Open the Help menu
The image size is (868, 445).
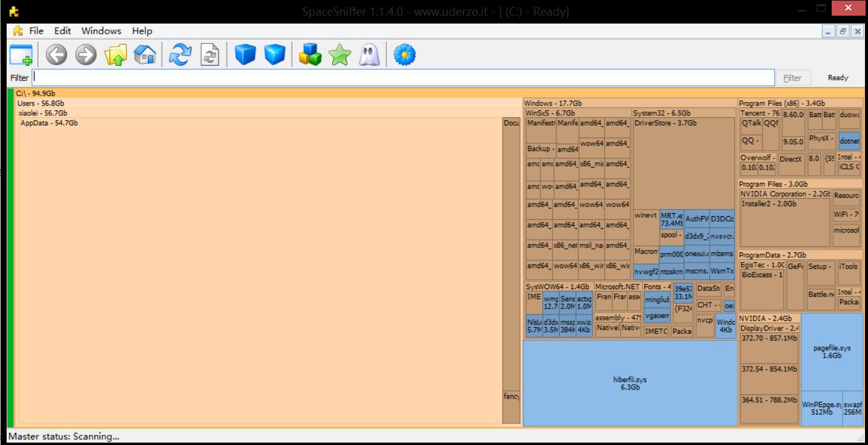142,31
